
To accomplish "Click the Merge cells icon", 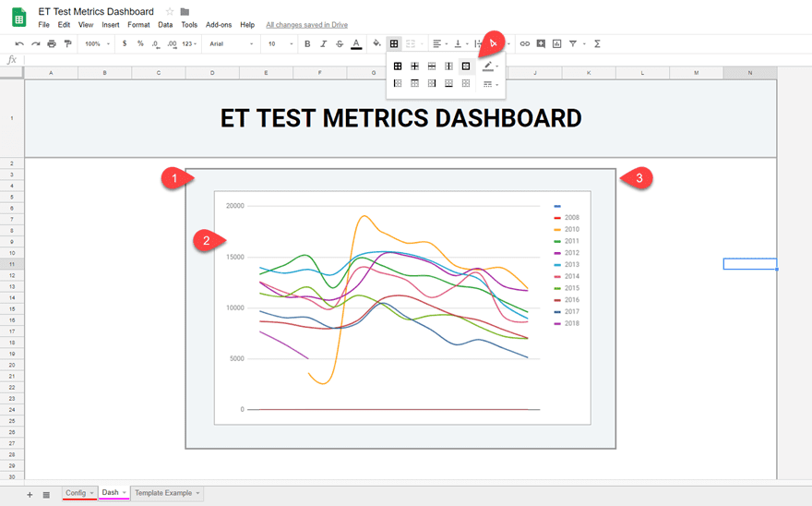I will 411,44.
